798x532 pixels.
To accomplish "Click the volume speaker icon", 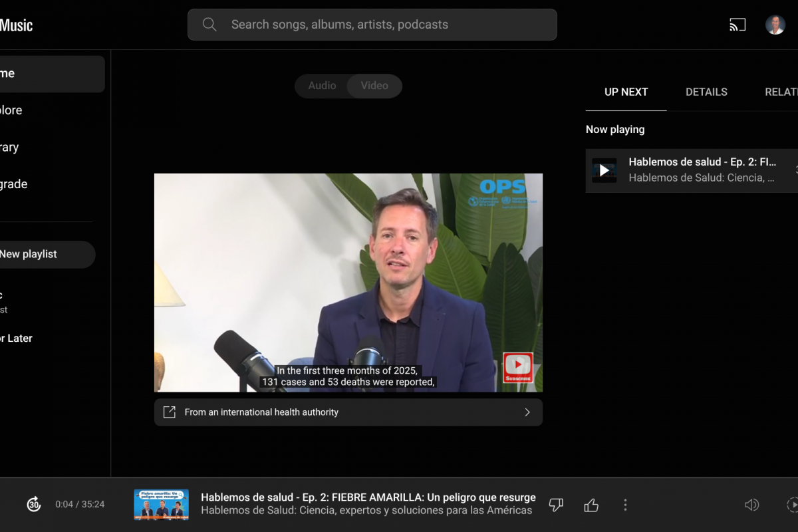I will point(751,505).
